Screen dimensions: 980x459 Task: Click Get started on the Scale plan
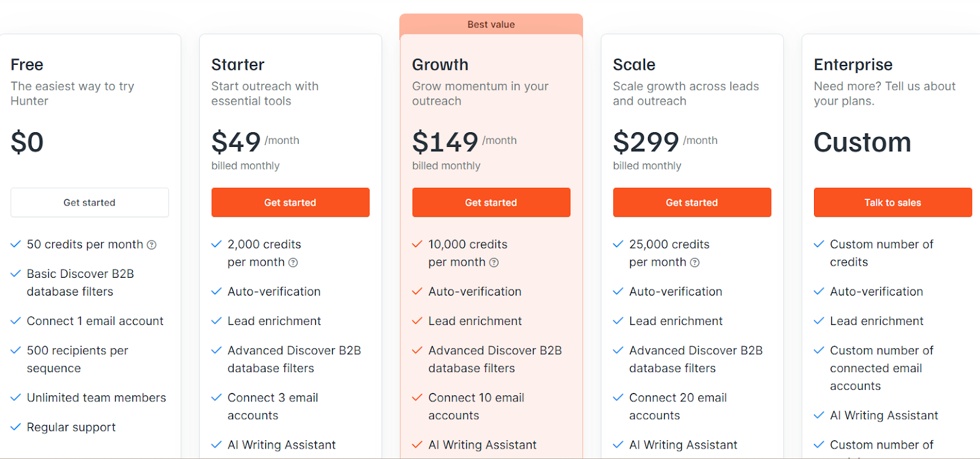point(692,203)
